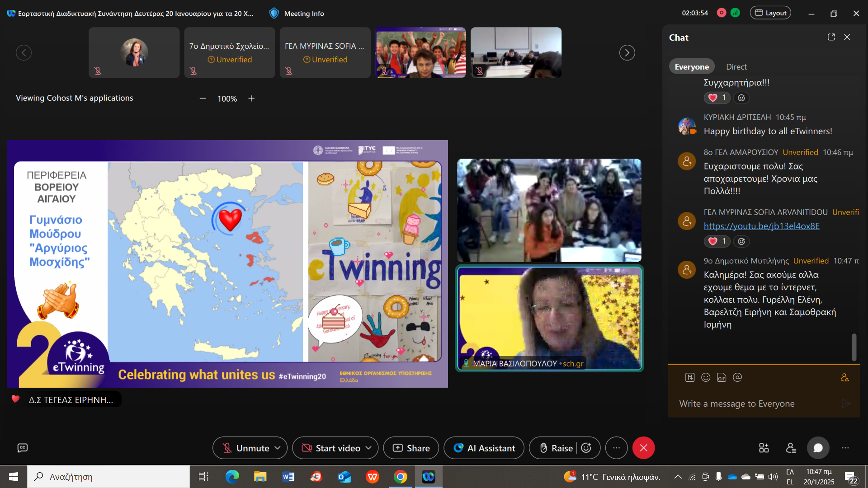Image resolution: width=868 pixels, height=488 pixels.
Task: Open the Apps grid icon
Action: pyautogui.click(x=764, y=448)
